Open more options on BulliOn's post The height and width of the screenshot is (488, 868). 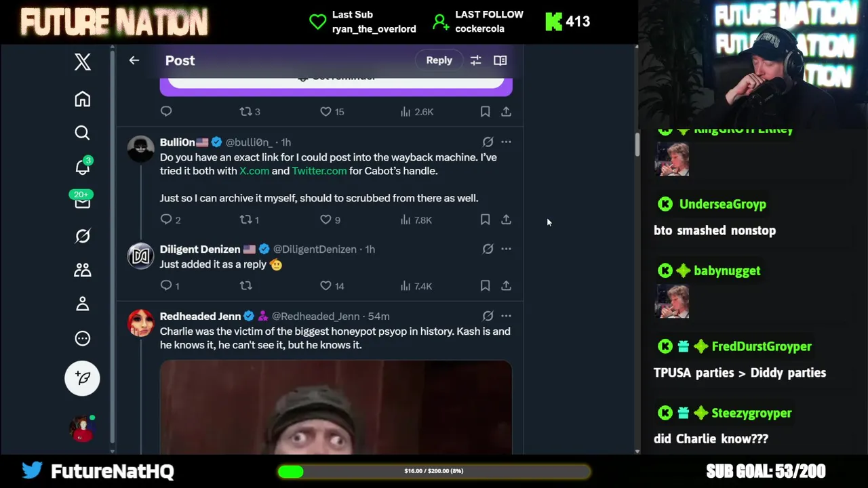(x=506, y=142)
